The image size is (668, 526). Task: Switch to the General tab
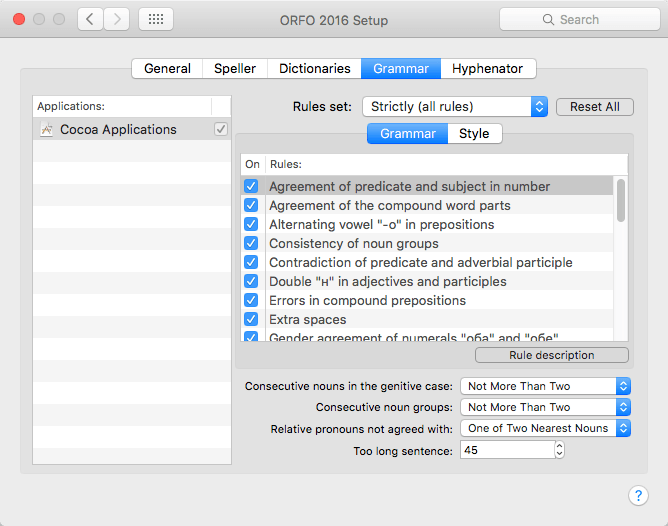[167, 69]
